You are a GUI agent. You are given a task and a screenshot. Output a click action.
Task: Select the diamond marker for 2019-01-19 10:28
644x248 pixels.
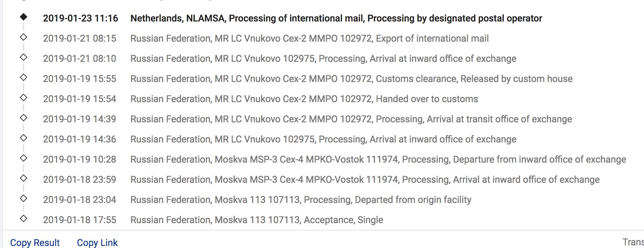point(24,158)
